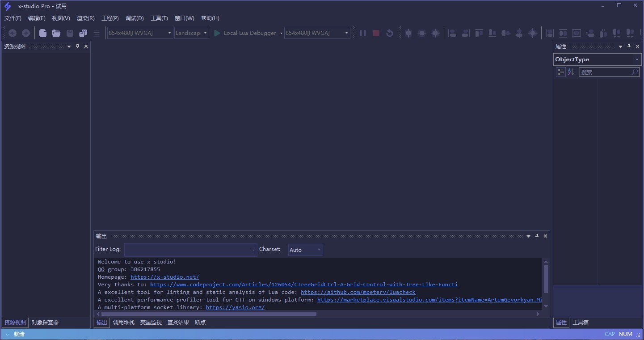The image size is (644, 340).
Task: Open the x-studio.net homepage link
Action: 164,277
